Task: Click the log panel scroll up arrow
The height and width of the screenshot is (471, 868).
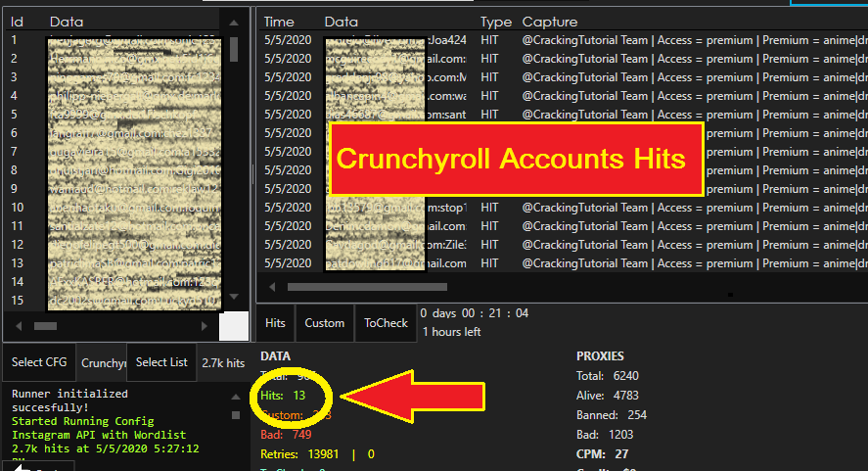Action: [x=236, y=397]
